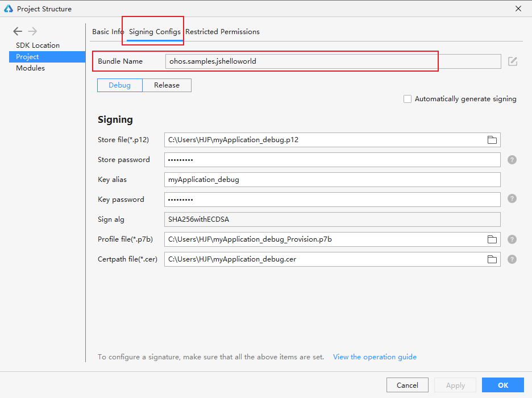Image resolution: width=532 pixels, height=398 pixels.
Task: Select Modules in the sidebar
Action: (30, 68)
